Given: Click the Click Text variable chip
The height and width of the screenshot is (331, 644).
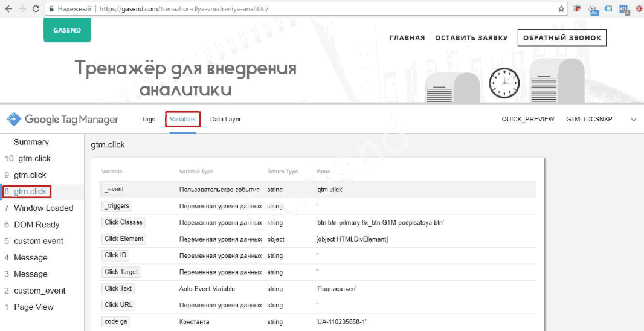Looking at the screenshot, I should click(118, 289).
